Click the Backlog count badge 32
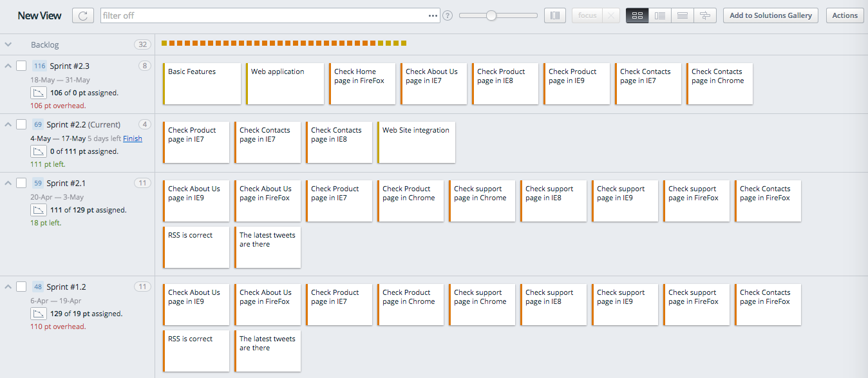Image resolution: width=868 pixels, height=378 pixels. pyautogui.click(x=142, y=44)
